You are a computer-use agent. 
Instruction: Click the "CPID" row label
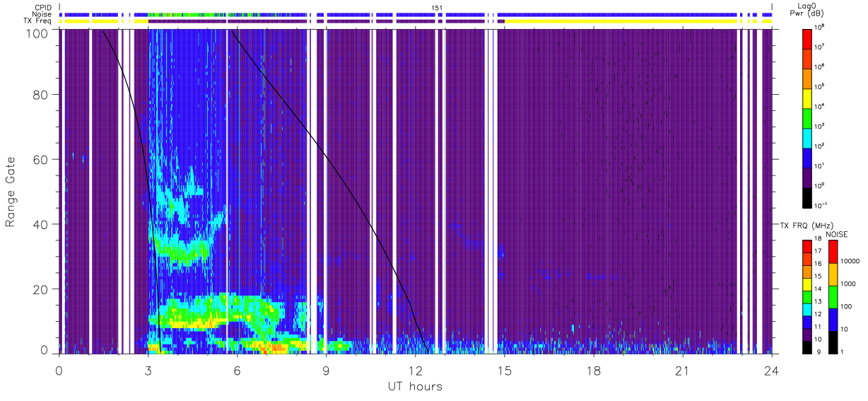point(44,7)
